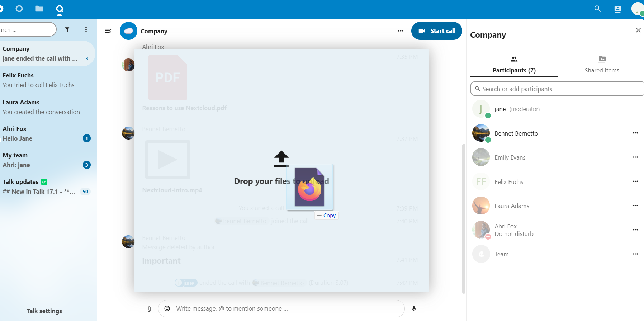Open more options for Bennet Bernetto participant
Screen dimensions: 644x321
tap(635, 133)
